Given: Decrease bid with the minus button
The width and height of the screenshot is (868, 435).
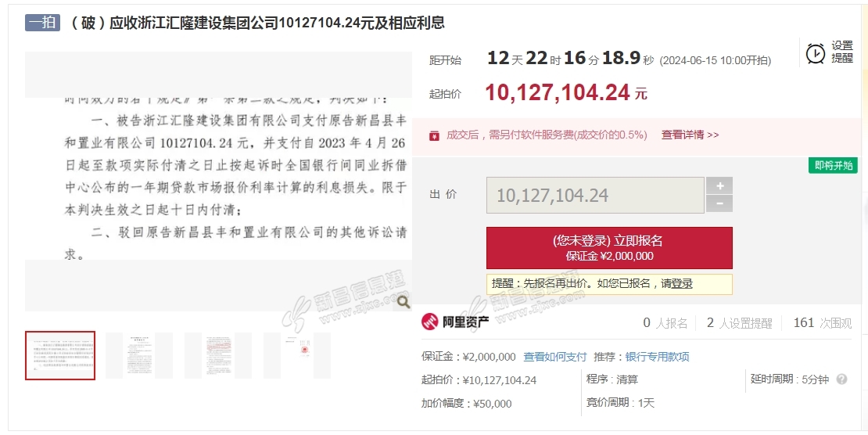Looking at the screenshot, I should click(x=719, y=204).
